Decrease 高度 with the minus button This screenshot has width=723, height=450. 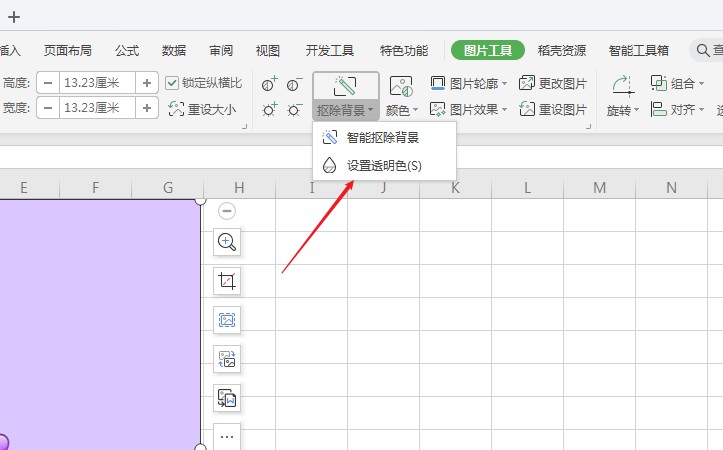pyautogui.click(x=48, y=83)
